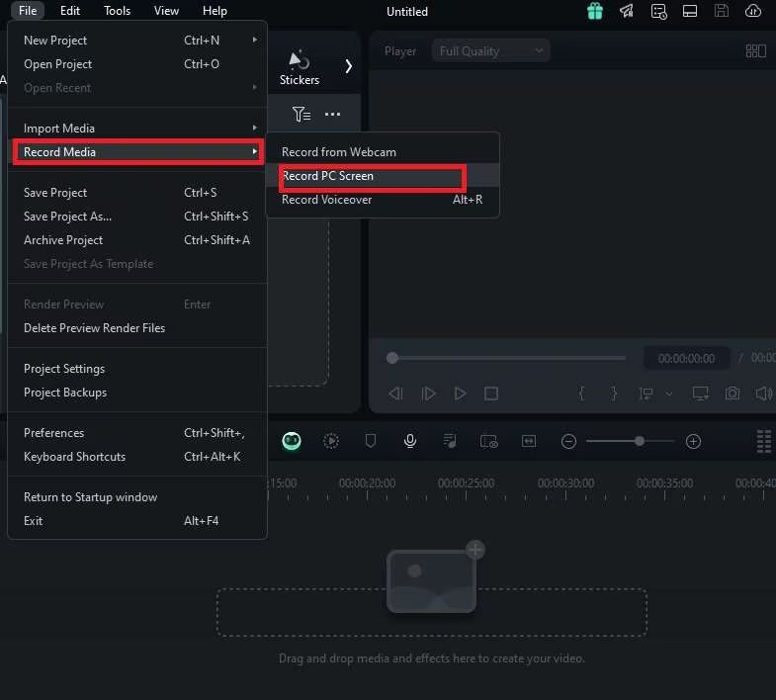Open the Full Quality dropdown
Screen dimensions: 776x700
490,51
